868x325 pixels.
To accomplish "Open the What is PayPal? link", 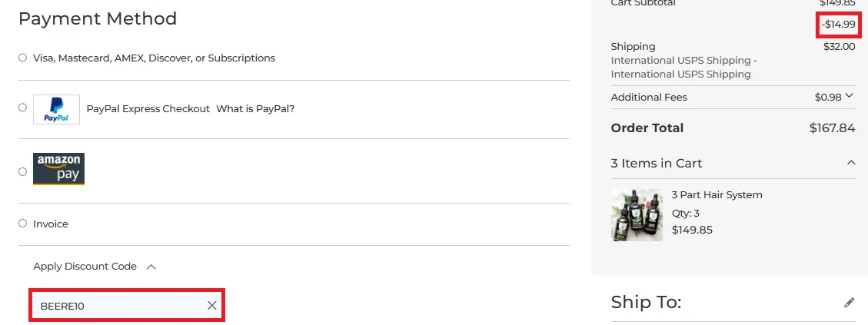I will click(255, 108).
